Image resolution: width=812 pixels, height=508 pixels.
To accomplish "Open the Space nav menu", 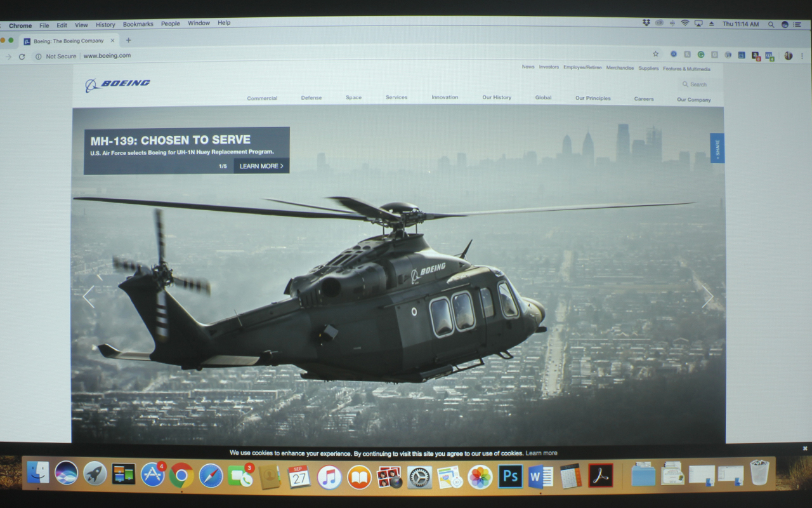I will (x=354, y=98).
